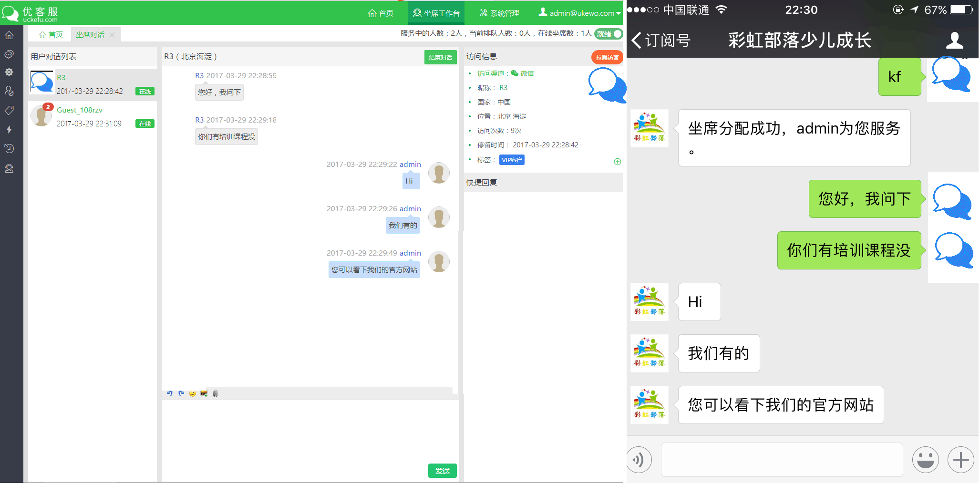Viewport: 980px width, 485px height.
Task: Click the 拉黑访客 button
Action: (x=607, y=57)
